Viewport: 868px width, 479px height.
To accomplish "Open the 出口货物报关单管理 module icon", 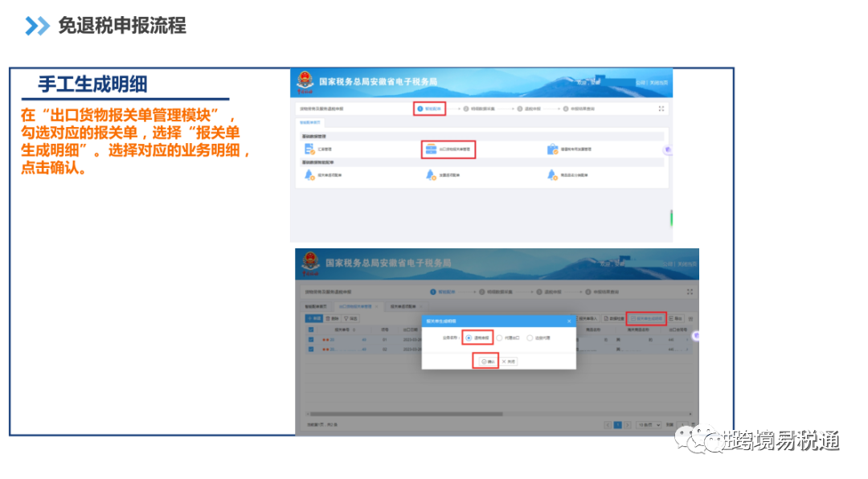I will pos(429,149).
